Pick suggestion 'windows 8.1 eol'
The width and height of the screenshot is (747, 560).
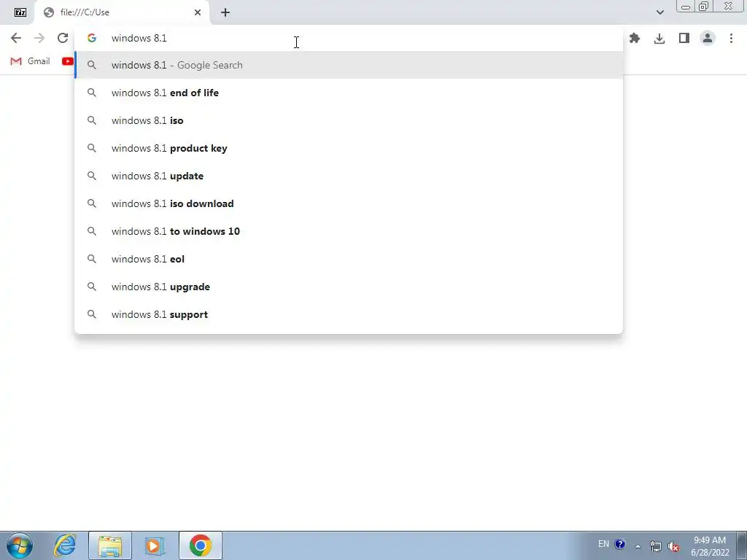349,259
